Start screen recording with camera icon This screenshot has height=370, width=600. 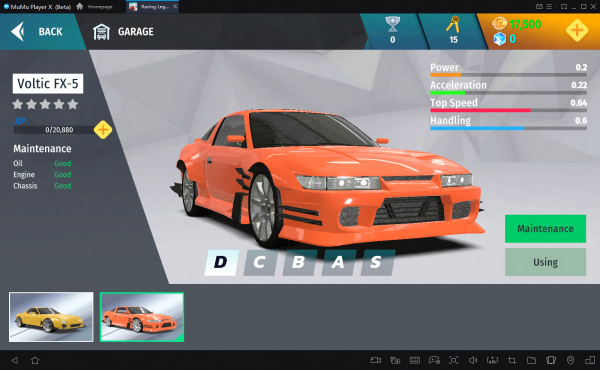(x=376, y=360)
